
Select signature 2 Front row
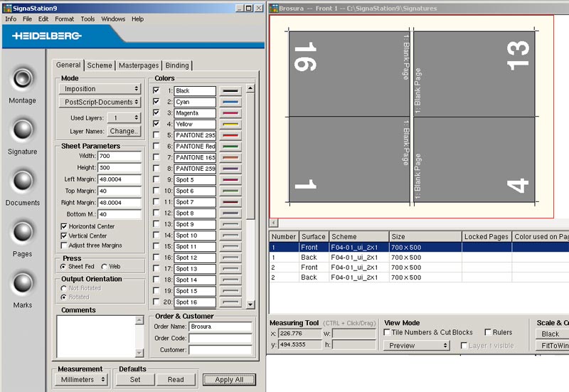(419, 267)
